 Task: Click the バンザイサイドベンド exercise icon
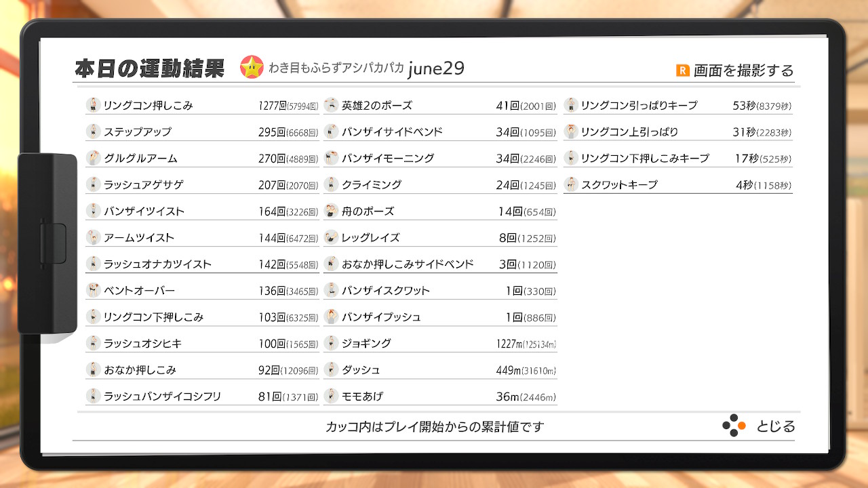coord(331,131)
